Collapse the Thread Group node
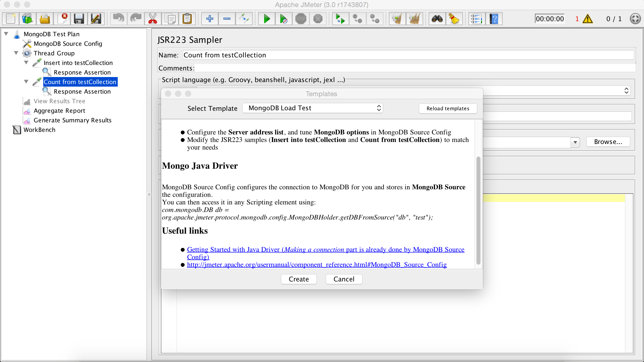This screenshot has width=644, height=362. 16,53
